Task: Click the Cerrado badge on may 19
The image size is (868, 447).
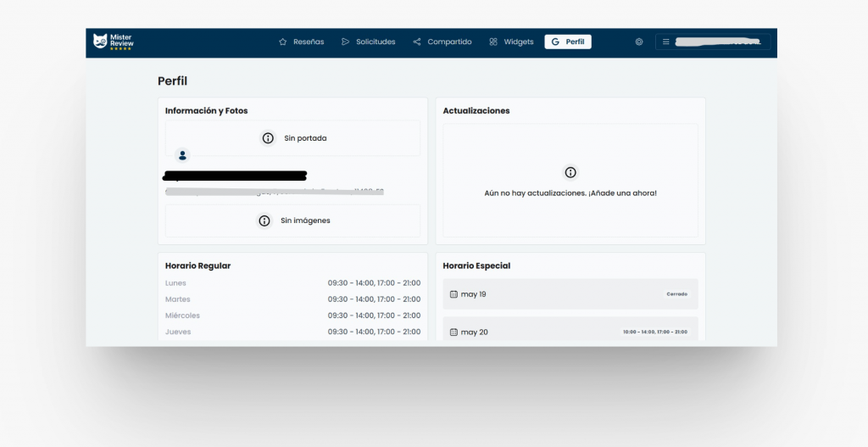Action: click(x=676, y=294)
